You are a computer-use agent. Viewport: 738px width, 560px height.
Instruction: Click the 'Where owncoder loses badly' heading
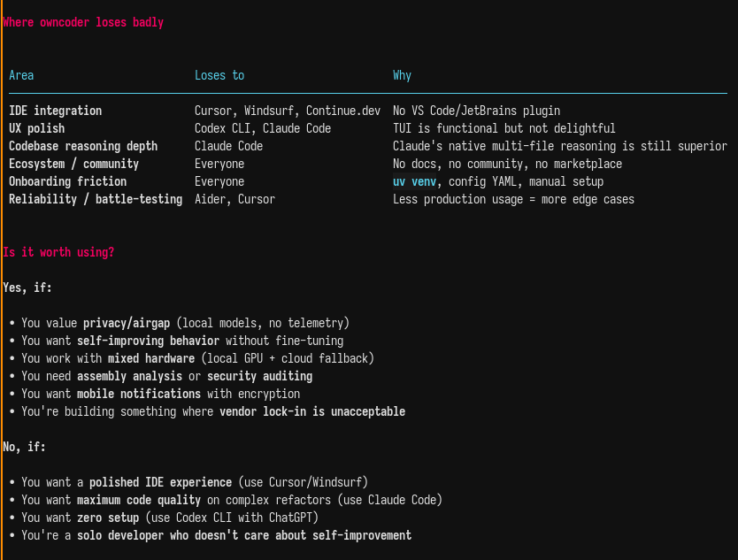click(x=83, y=23)
